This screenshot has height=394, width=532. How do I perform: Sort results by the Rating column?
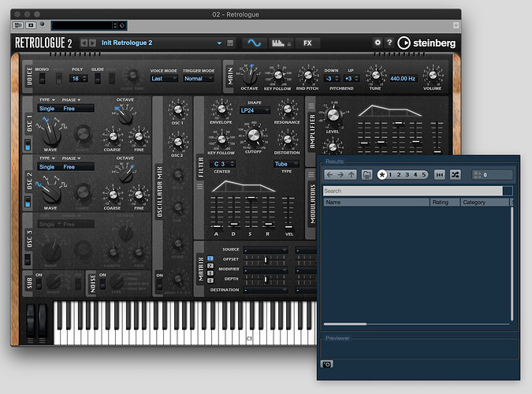click(x=445, y=203)
